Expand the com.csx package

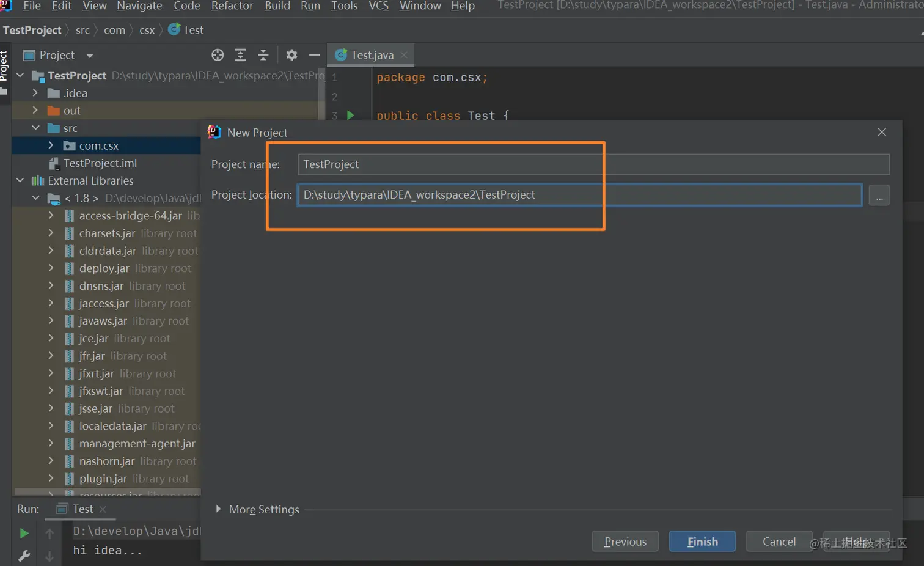point(51,145)
